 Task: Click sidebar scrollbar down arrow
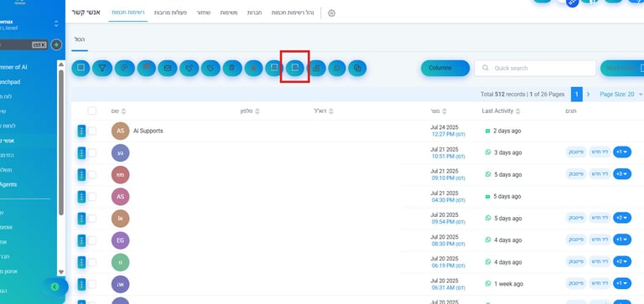click(61, 272)
